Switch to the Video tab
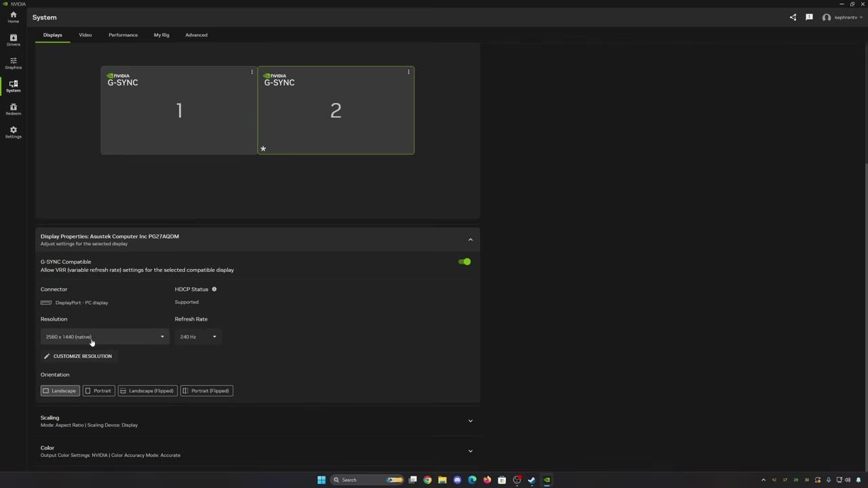The image size is (868, 488). coord(85,35)
